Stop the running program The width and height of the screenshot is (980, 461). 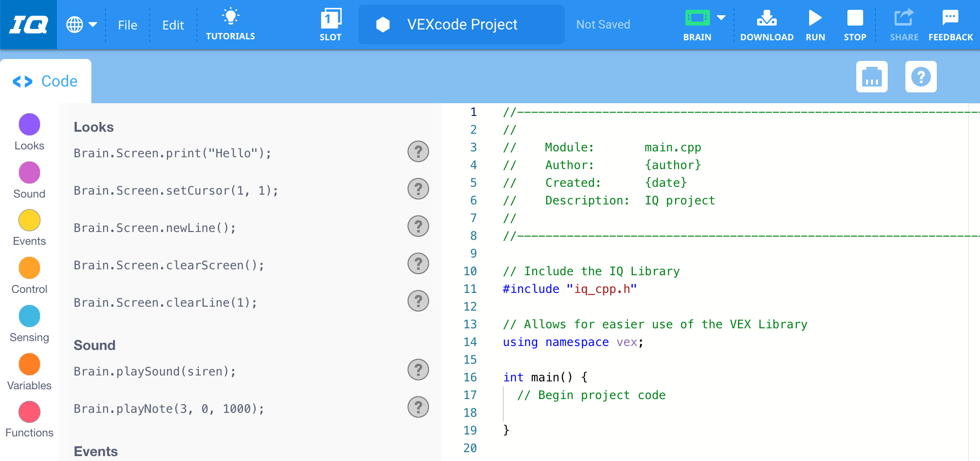tap(855, 24)
